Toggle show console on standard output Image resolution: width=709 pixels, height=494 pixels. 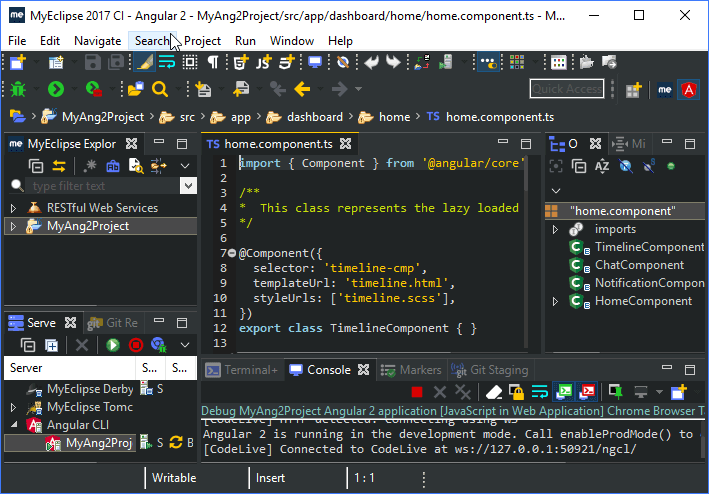[564, 392]
